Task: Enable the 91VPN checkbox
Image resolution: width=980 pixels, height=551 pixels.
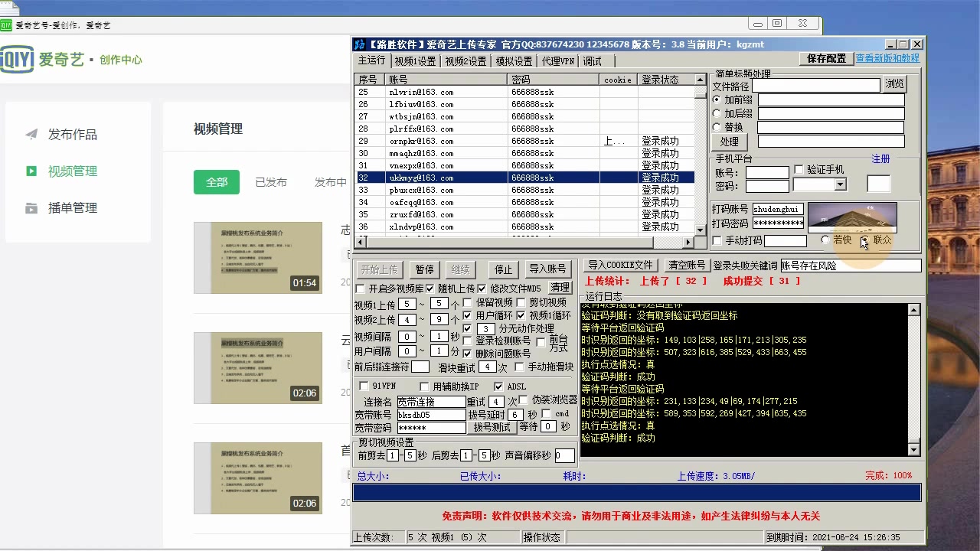Action: point(364,386)
